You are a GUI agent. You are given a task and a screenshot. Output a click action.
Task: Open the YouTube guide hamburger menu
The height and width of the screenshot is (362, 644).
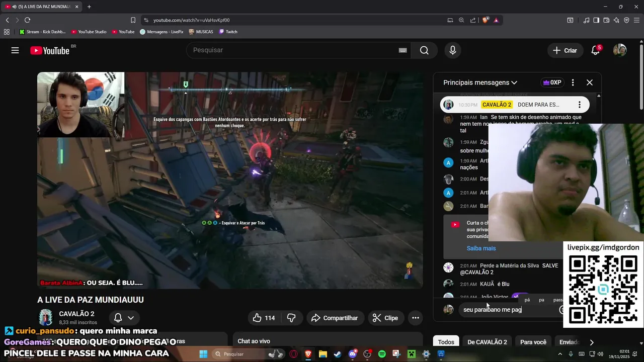(x=15, y=50)
